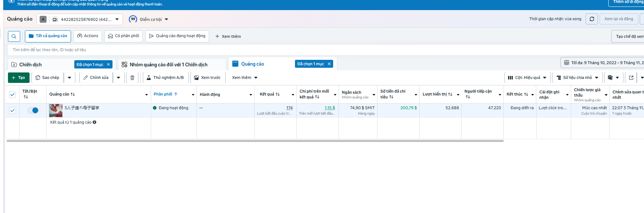Open Số liệu chia nhỏ breakdown dropdown
Viewport: 644px width, 213px height.
(x=577, y=77)
